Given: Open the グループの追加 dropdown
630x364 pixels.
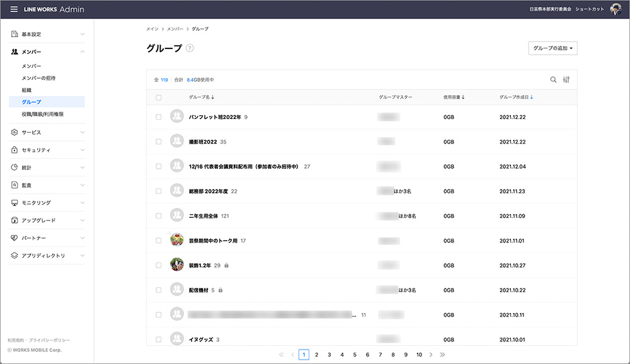Looking at the screenshot, I should coord(553,48).
